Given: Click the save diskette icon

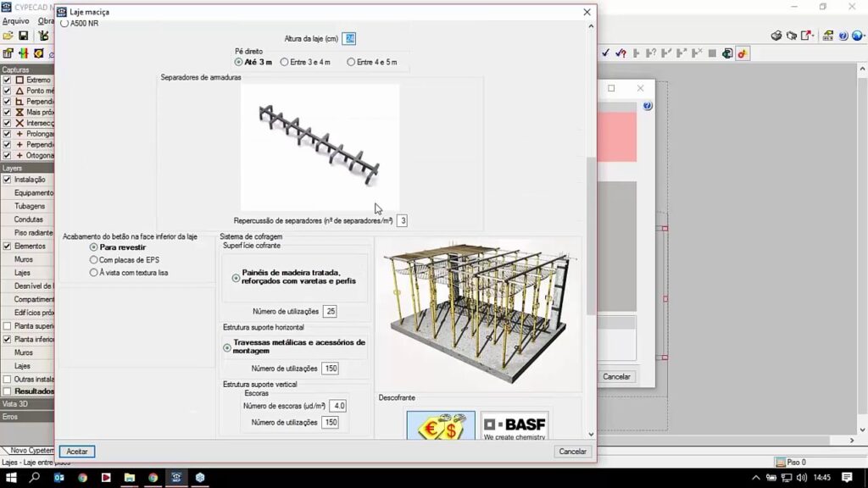Looking at the screenshot, I should point(24,36).
